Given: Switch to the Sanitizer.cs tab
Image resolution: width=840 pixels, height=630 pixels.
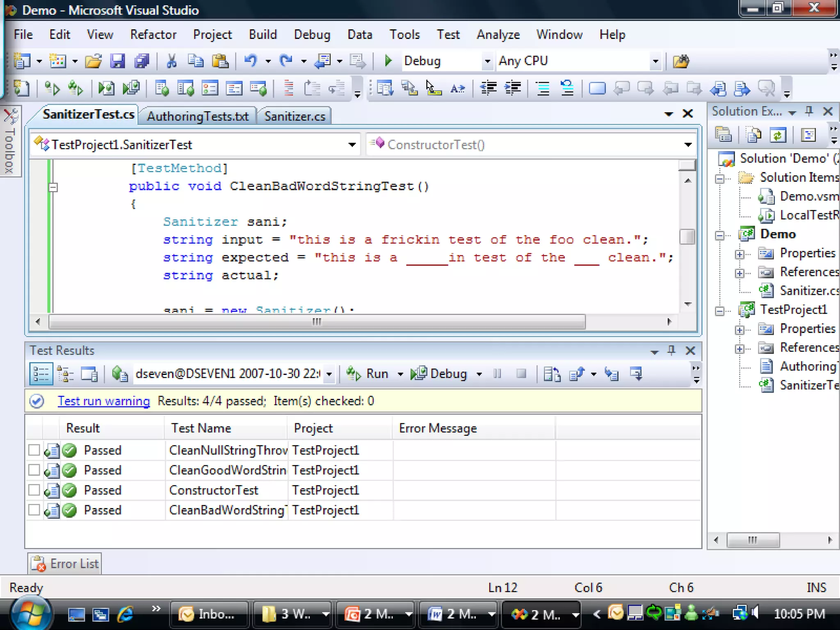Looking at the screenshot, I should pos(294,116).
